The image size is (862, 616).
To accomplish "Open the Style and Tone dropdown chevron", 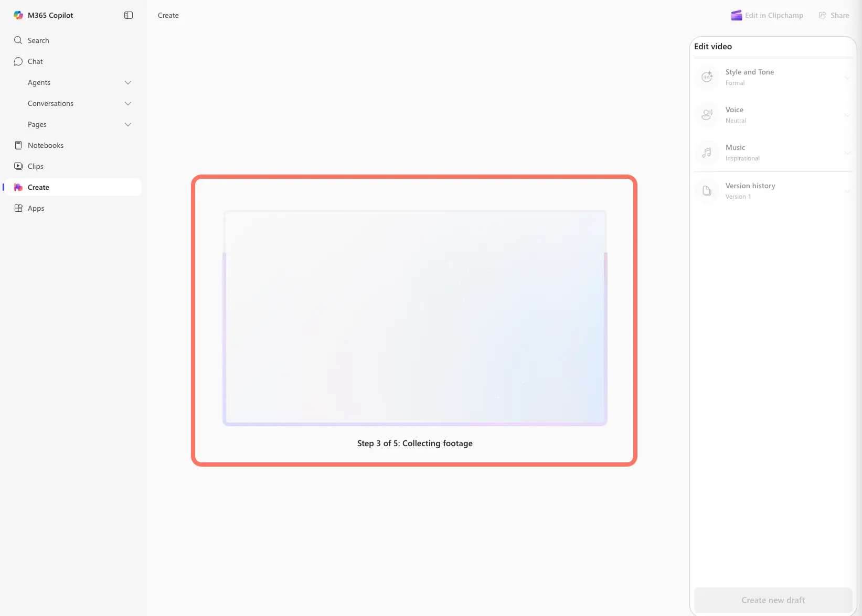I will (847, 77).
